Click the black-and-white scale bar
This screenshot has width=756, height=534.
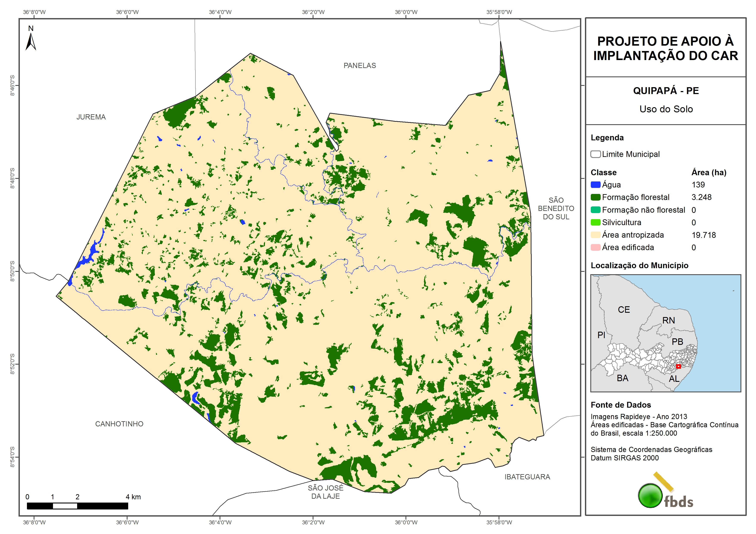coord(77,506)
